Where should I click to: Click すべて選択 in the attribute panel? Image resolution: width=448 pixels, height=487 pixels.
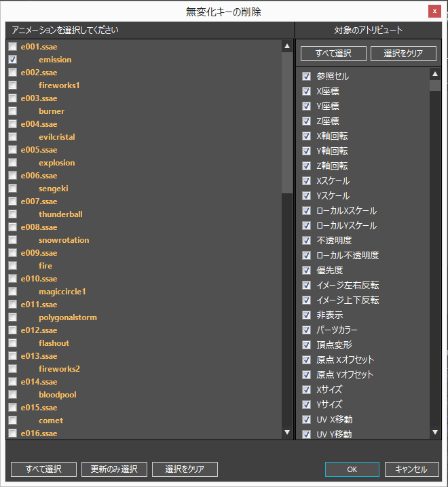tap(333, 54)
